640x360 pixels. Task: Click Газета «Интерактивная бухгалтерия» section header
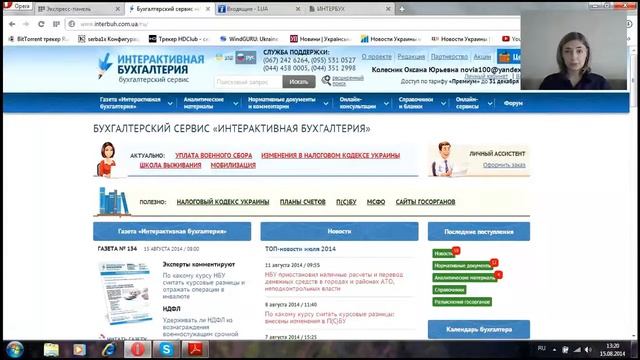172,231
